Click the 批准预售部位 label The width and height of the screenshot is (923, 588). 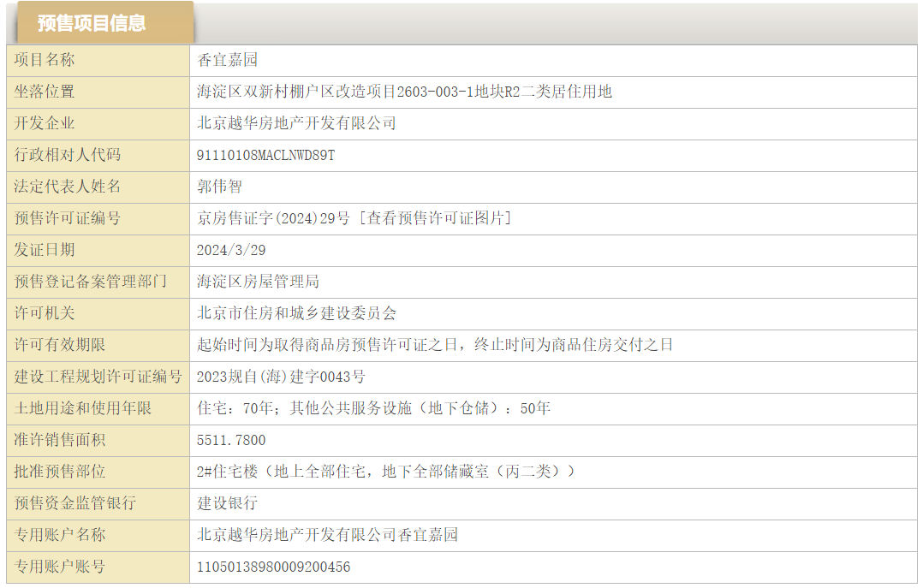59,472
